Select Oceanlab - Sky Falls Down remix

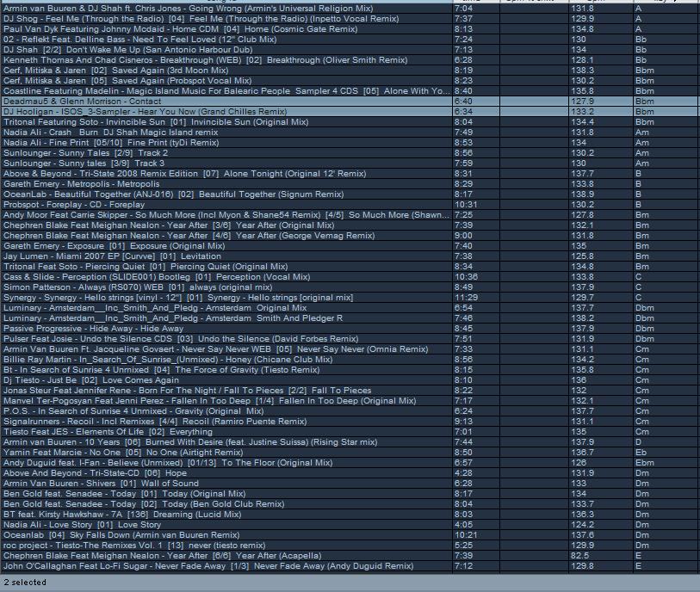[350, 535]
